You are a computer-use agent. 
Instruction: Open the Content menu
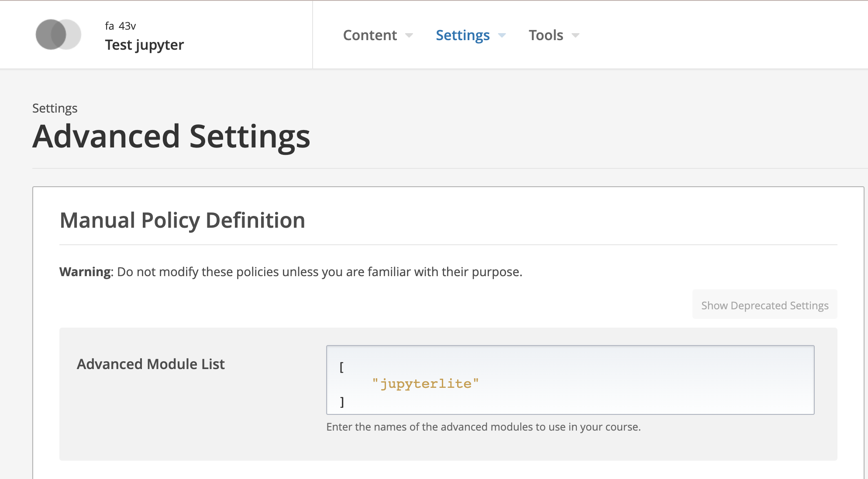pos(370,35)
